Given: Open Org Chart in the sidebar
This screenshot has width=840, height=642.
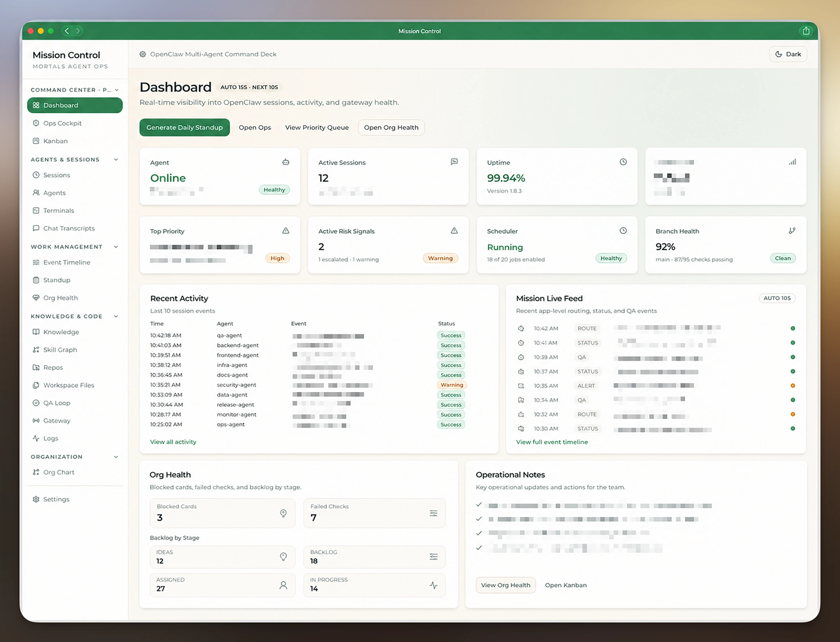Looking at the screenshot, I should (x=75, y=472).
